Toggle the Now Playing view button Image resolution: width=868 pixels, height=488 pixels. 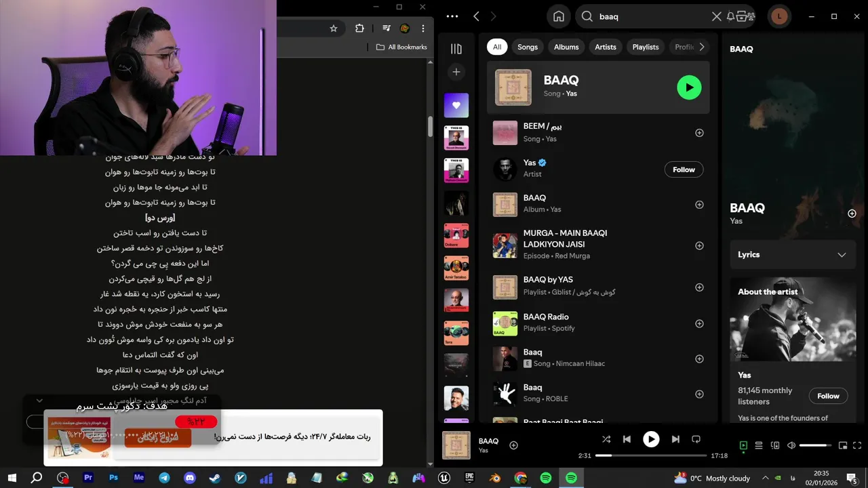[x=743, y=445]
